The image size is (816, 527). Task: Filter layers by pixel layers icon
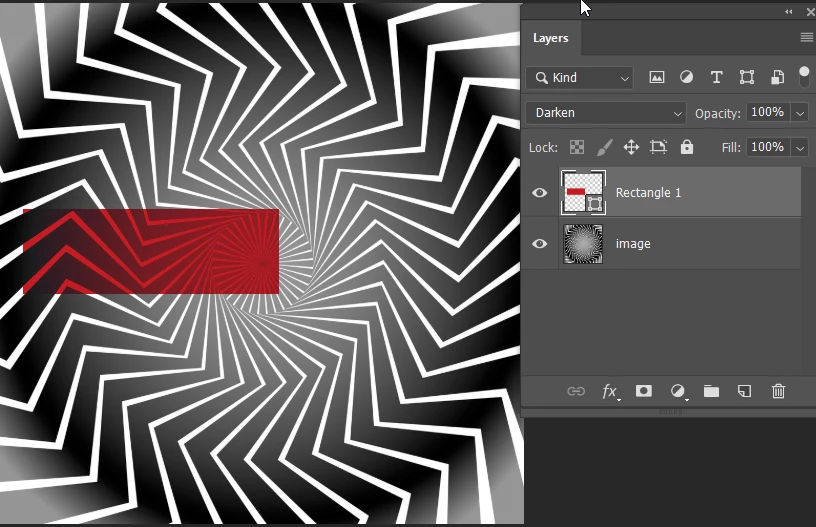click(x=657, y=78)
